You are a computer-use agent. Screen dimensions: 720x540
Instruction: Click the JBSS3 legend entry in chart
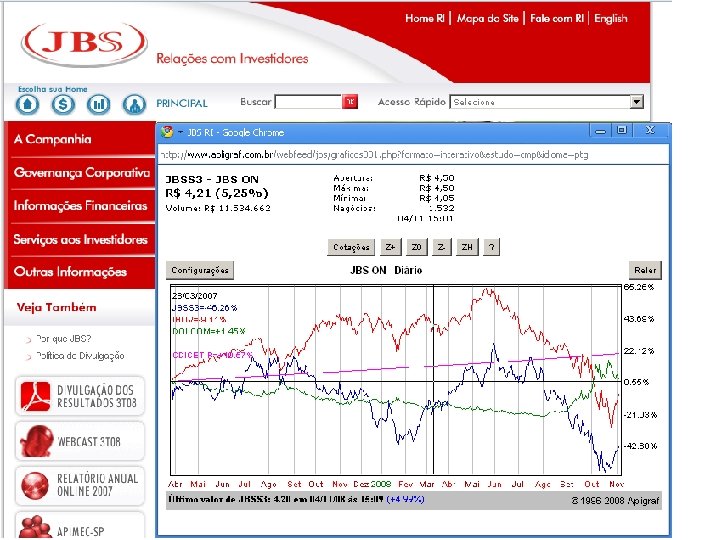(204, 308)
